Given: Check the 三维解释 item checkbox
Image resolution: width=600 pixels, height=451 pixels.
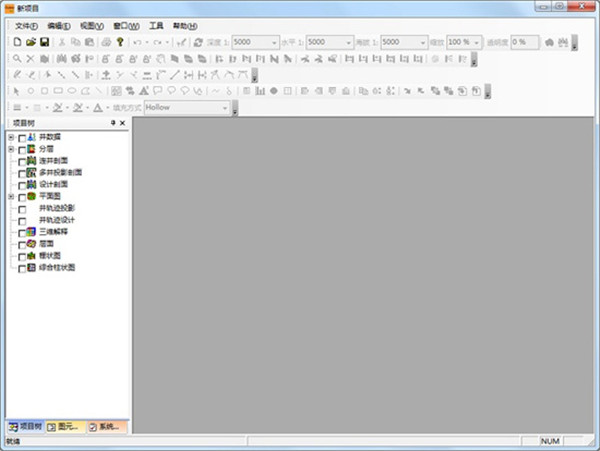Looking at the screenshot, I should click(x=22, y=232).
